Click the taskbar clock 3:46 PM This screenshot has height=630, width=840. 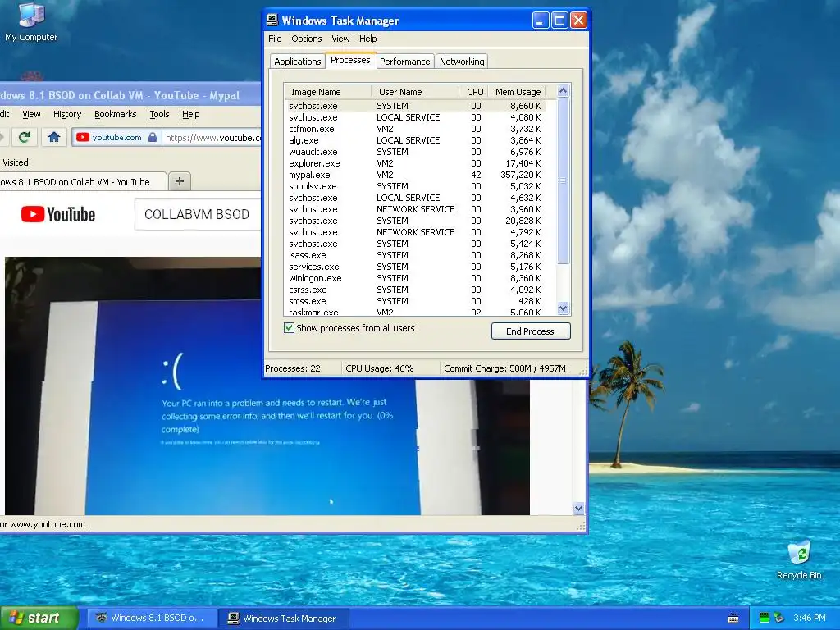click(x=809, y=618)
